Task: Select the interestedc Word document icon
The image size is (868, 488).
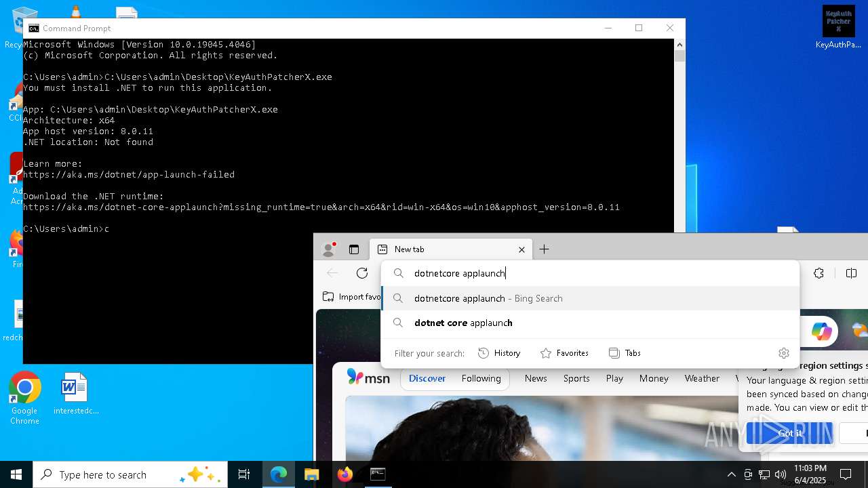Action: coord(75,394)
